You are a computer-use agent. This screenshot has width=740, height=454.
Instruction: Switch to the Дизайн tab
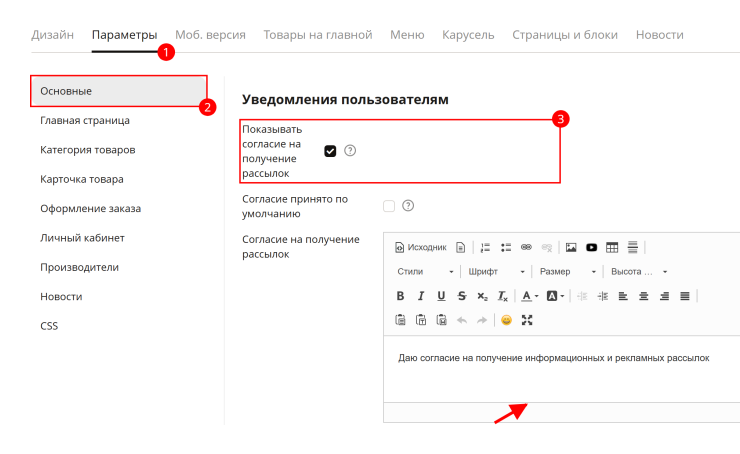click(x=52, y=35)
